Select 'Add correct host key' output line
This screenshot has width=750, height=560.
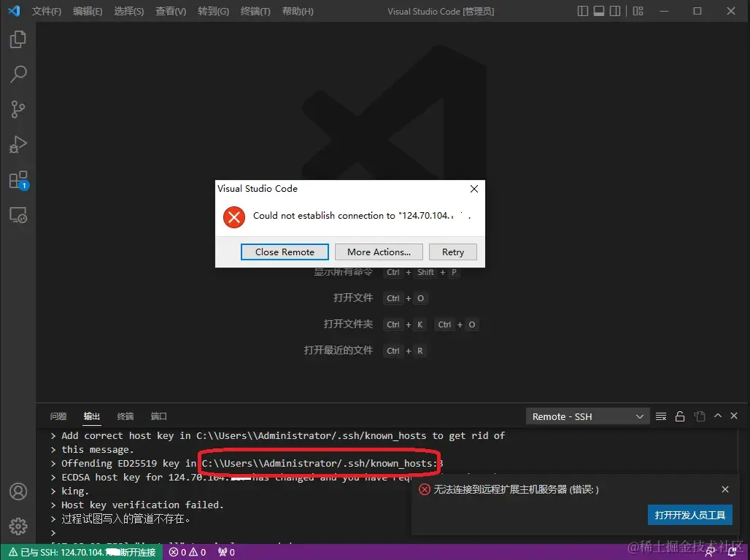283,435
